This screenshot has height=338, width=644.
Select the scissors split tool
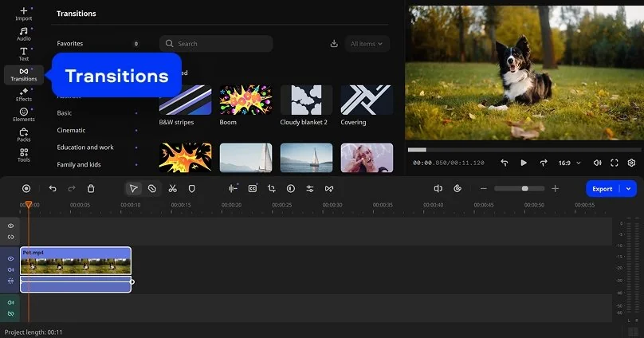tap(171, 189)
